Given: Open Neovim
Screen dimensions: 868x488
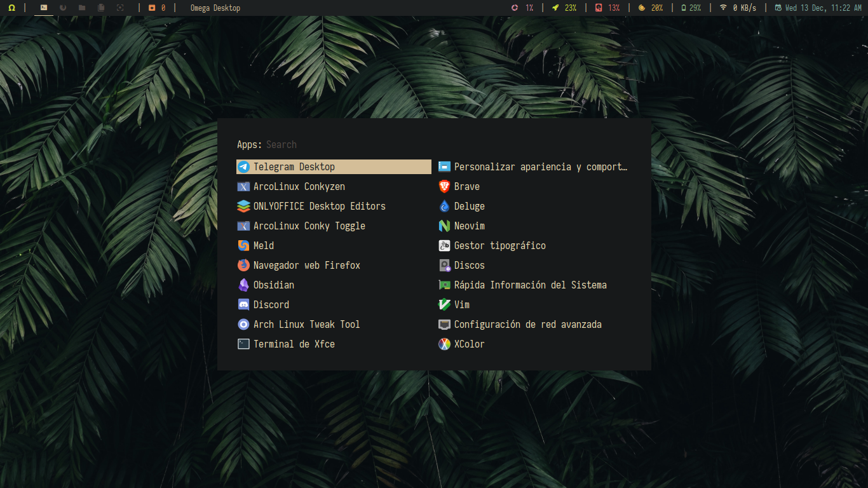Looking at the screenshot, I should click(468, 226).
